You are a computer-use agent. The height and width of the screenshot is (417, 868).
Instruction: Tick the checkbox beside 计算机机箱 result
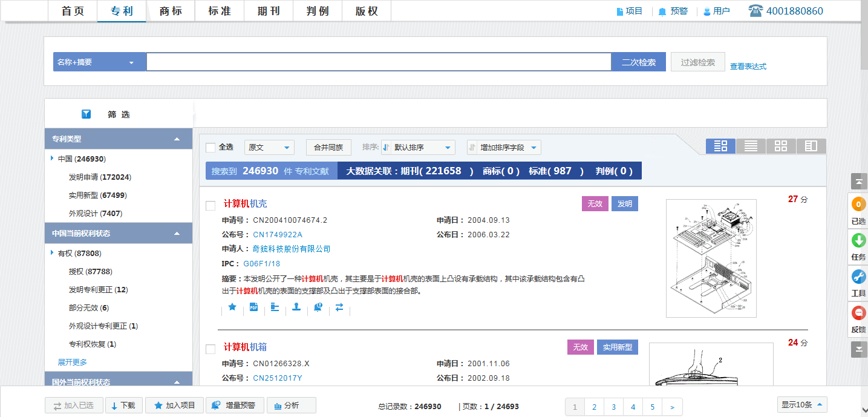pos(210,349)
